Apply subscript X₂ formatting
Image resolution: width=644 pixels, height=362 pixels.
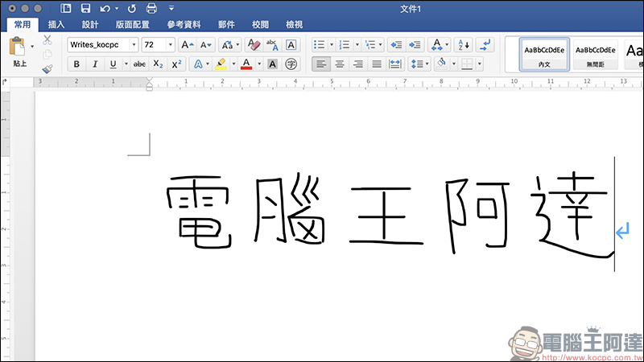(158, 64)
